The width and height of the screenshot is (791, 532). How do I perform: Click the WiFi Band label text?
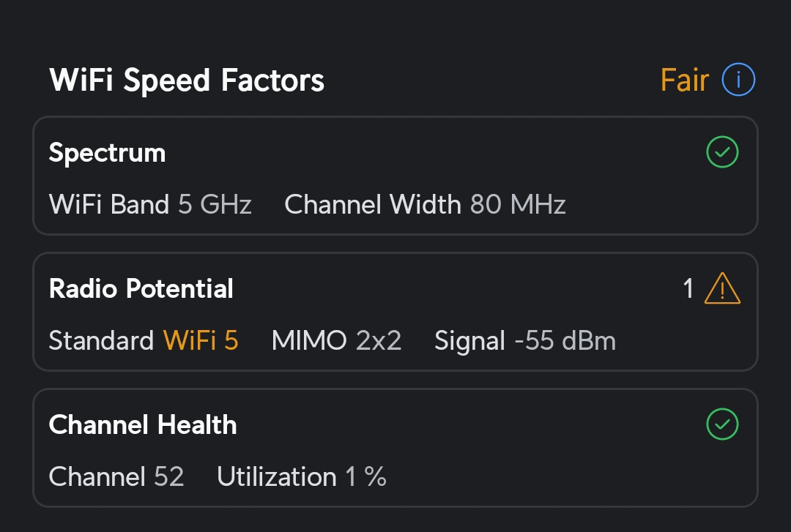click(109, 204)
